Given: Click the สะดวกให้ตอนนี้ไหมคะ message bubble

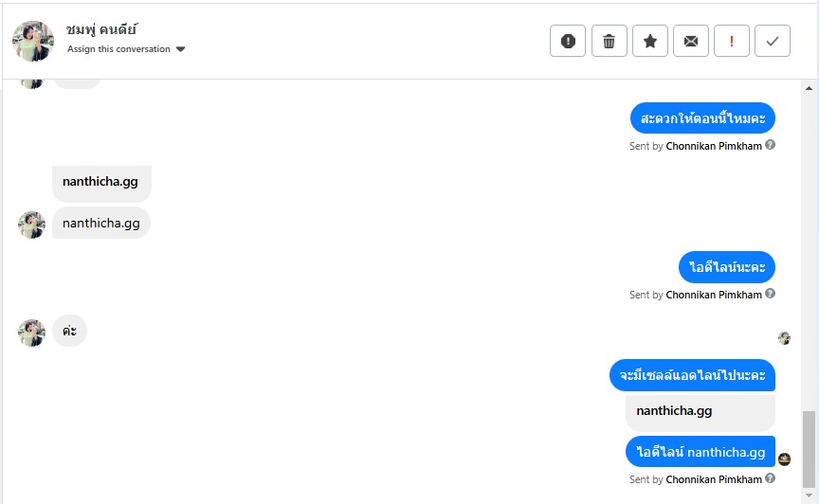Looking at the screenshot, I should click(702, 118).
